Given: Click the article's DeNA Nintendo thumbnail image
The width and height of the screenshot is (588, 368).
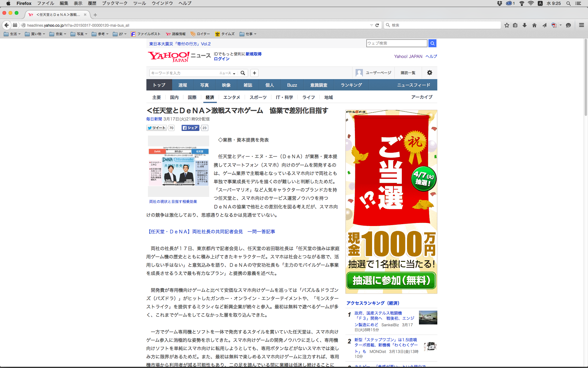Looking at the screenshot, I should tap(179, 167).
